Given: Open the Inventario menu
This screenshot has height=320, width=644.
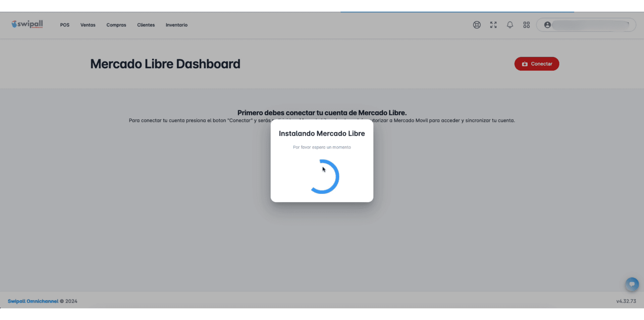Looking at the screenshot, I should coord(176,25).
